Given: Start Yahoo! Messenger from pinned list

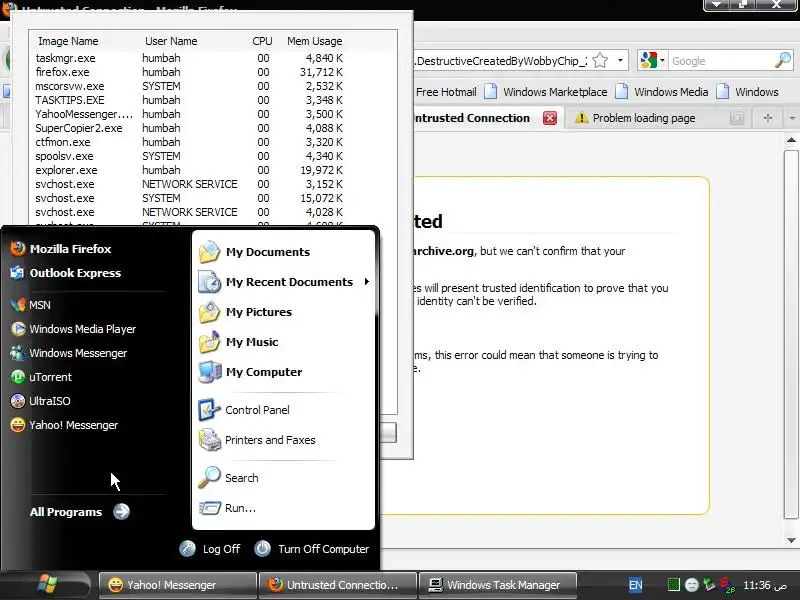Looking at the screenshot, I should pyautogui.click(x=64, y=425).
